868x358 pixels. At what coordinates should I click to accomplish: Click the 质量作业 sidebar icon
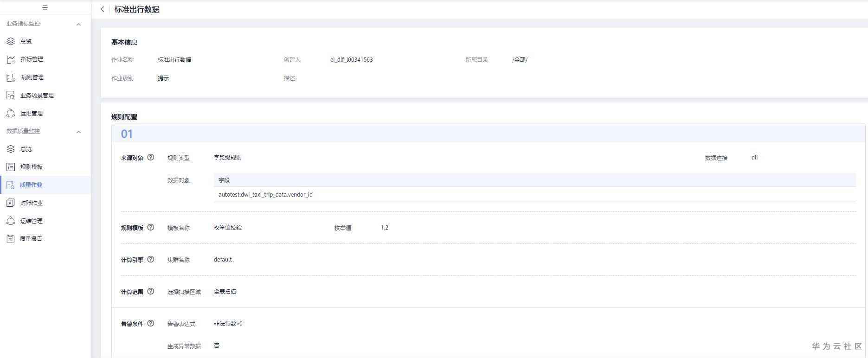[11, 185]
